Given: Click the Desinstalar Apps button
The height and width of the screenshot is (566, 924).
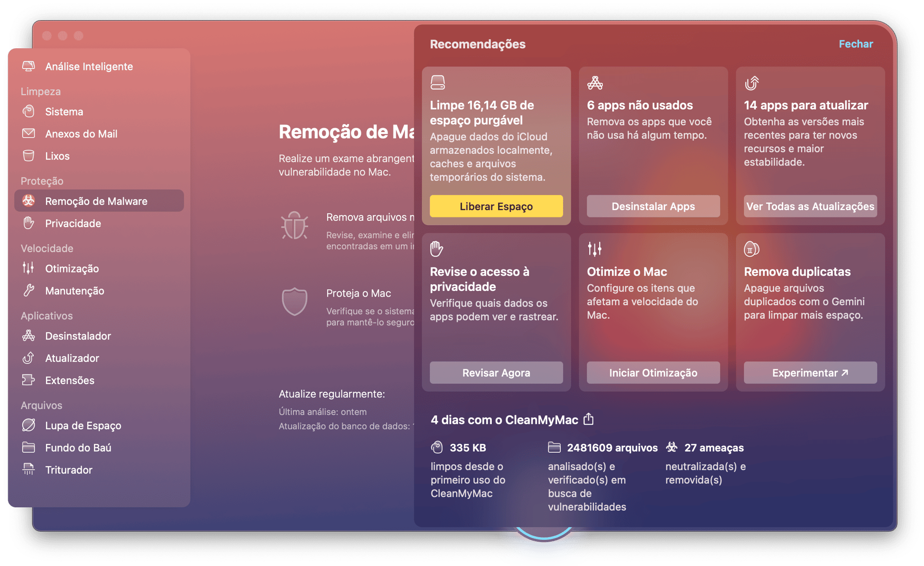Looking at the screenshot, I should pos(653,206).
